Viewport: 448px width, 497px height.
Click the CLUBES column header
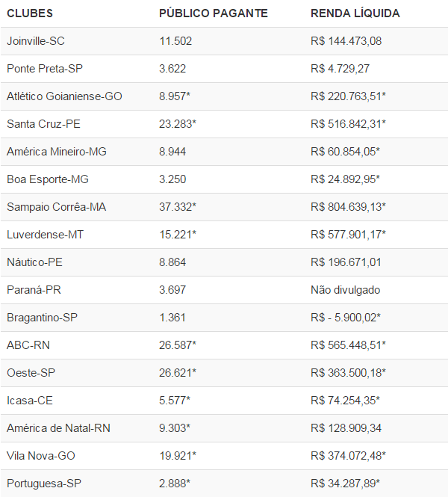click(30, 13)
